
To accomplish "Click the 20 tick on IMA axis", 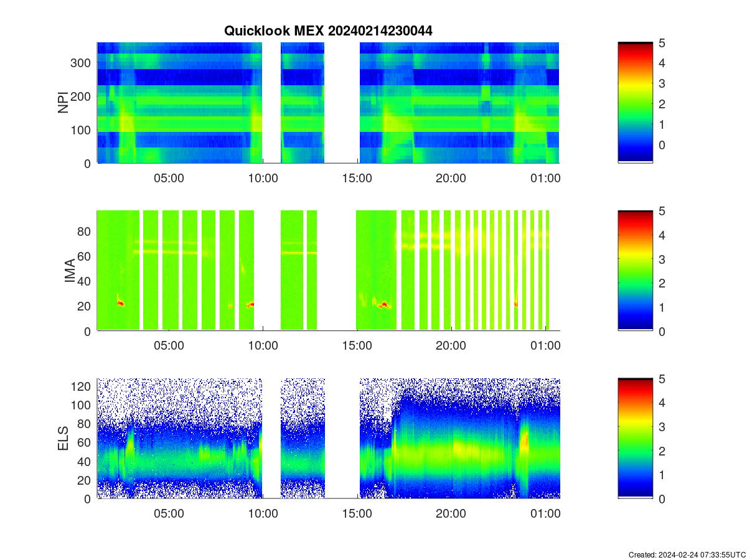I will point(85,306).
